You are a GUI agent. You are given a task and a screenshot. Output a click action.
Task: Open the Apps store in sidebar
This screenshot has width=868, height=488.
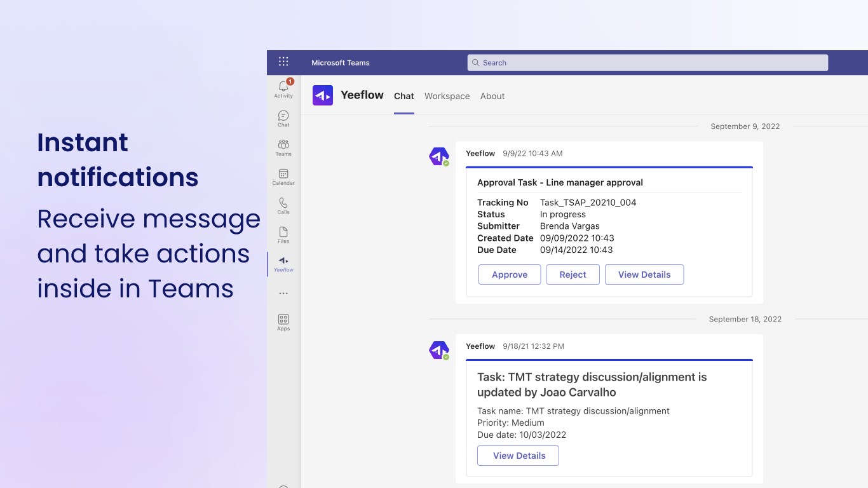point(283,322)
